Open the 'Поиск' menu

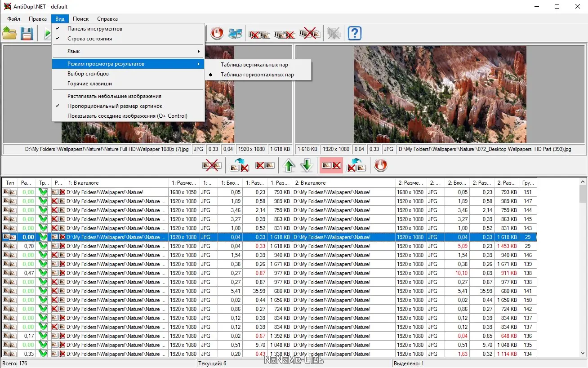coord(80,19)
